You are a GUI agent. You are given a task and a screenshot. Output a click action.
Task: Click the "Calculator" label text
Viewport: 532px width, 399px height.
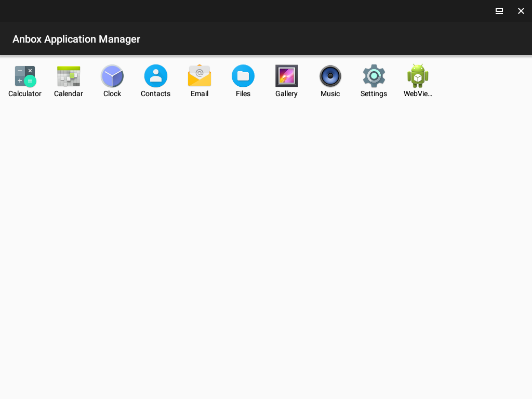pyautogui.click(x=25, y=94)
